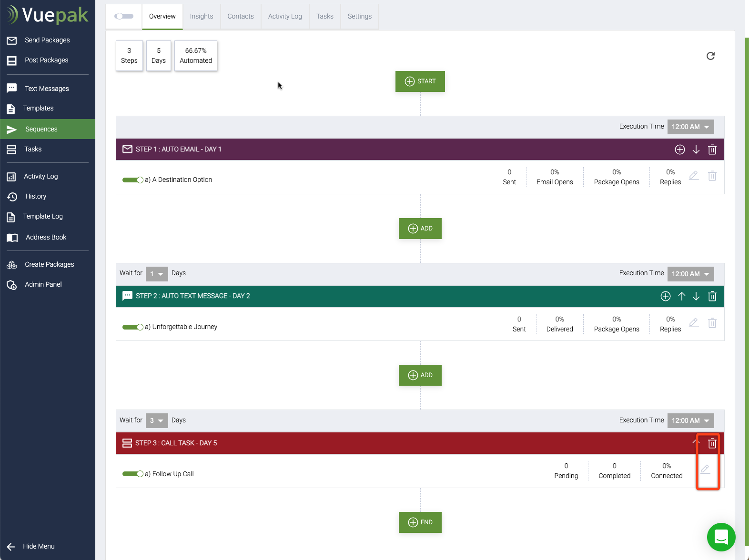Edit the Follow Up Call pencil icon
Viewport: 749px width, 560px height.
705,470
